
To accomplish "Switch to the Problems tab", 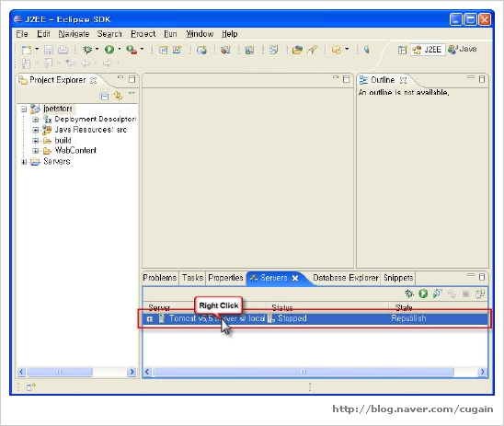I will [160, 278].
